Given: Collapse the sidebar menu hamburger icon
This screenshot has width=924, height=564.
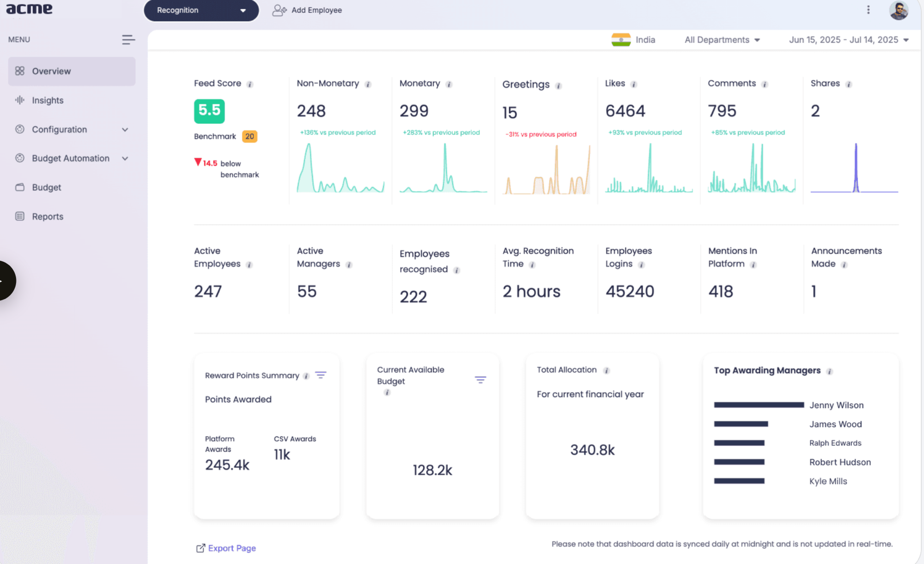Looking at the screenshot, I should tap(128, 40).
